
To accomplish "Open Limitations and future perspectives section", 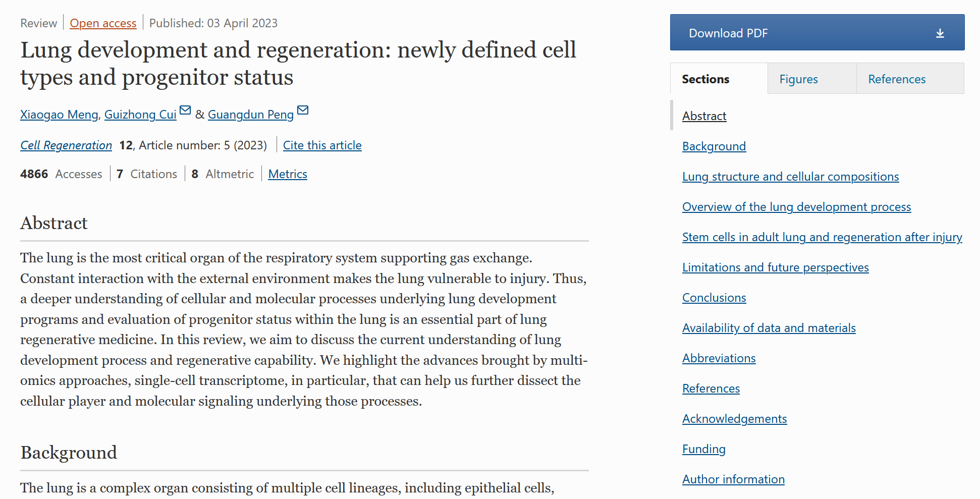I will [x=775, y=267].
